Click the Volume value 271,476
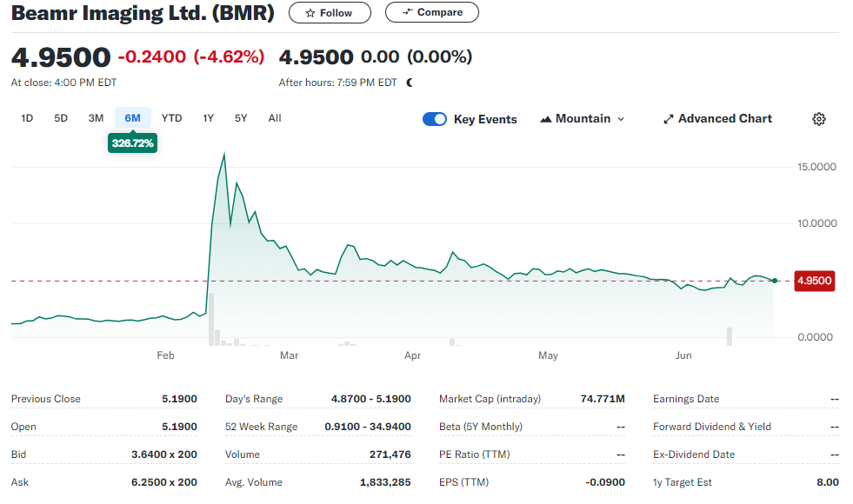Viewport: 853px width, 504px height. click(390, 454)
